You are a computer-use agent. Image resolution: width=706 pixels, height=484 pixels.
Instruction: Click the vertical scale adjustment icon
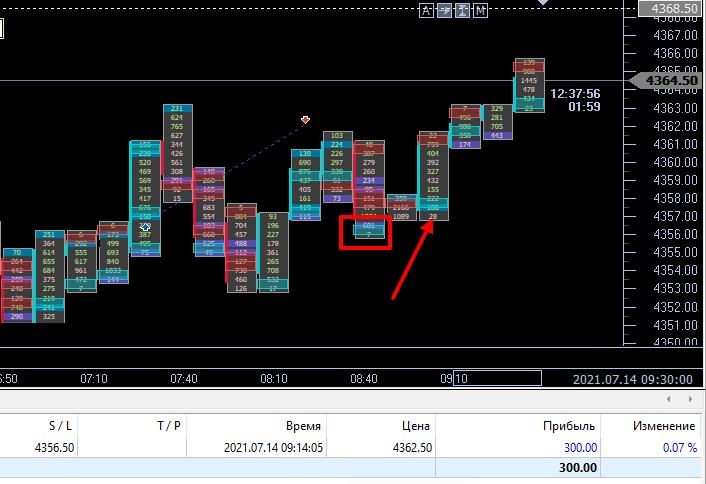click(x=462, y=10)
